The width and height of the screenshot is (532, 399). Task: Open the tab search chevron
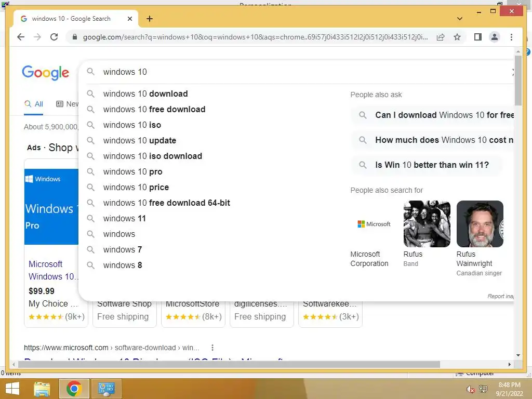(x=460, y=19)
